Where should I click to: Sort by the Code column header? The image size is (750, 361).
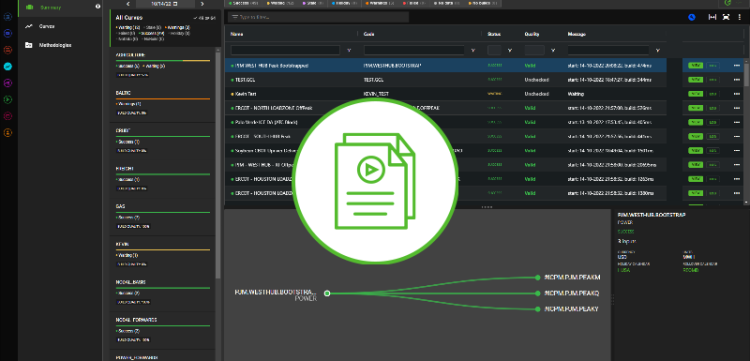pos(368,34)
